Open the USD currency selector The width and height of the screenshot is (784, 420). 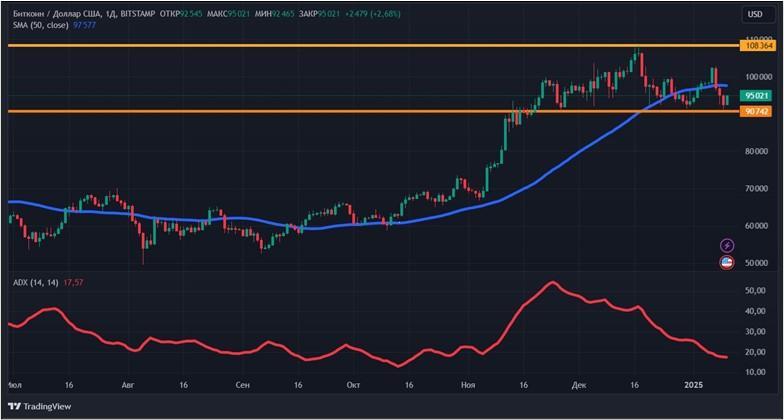pos(754,14)
